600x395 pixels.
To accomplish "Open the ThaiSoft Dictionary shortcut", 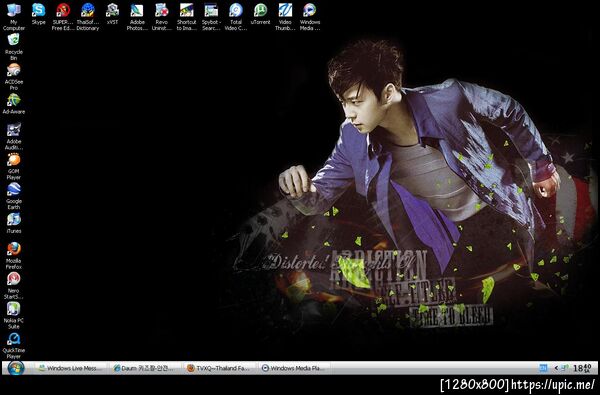I will 88,16.
